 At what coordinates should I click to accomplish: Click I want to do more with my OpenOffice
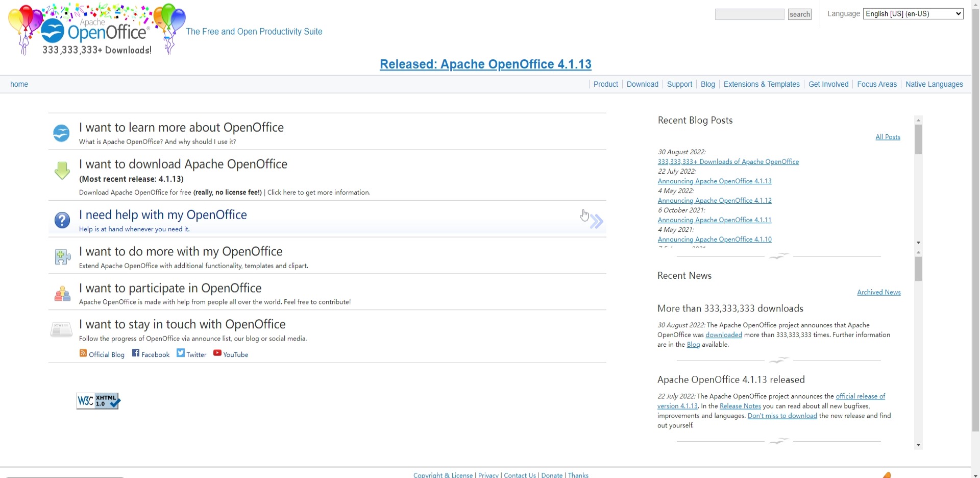coord(181,251)
